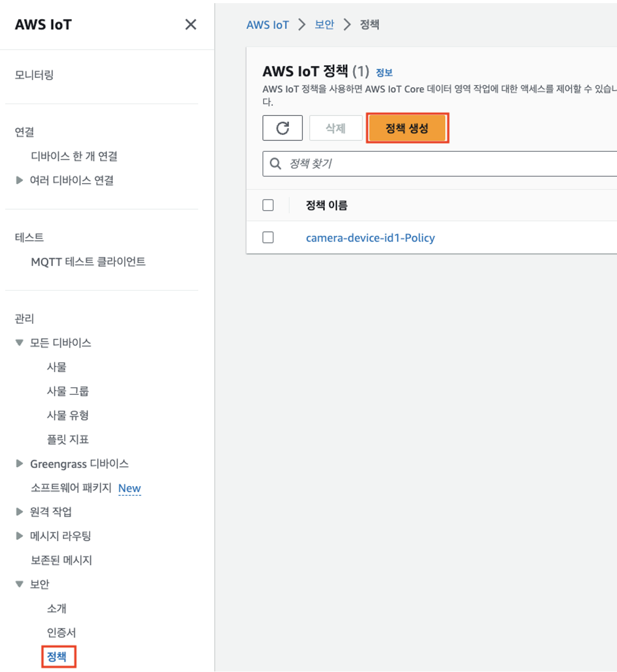Click the refresh policies button

(x=283, y=128)
